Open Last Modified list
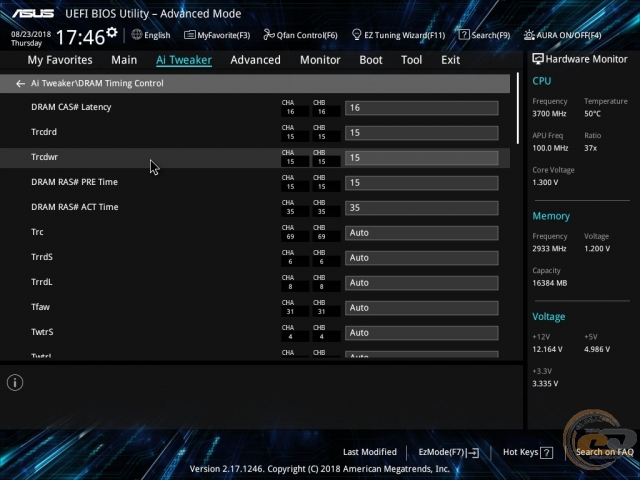640x480 pixels. [x=370, y=452]
